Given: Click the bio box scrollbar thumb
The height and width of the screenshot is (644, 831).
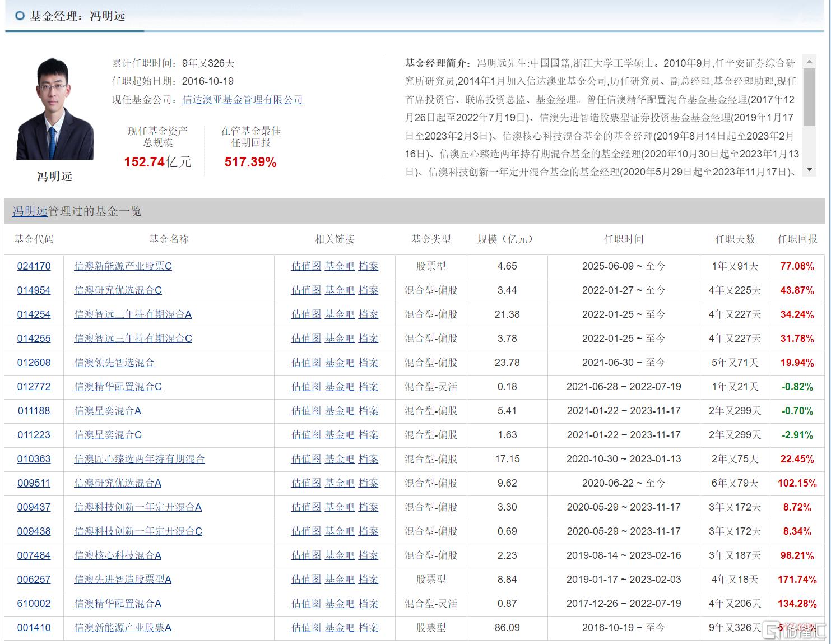Looking at the screenshot, I should click(809, 97).
